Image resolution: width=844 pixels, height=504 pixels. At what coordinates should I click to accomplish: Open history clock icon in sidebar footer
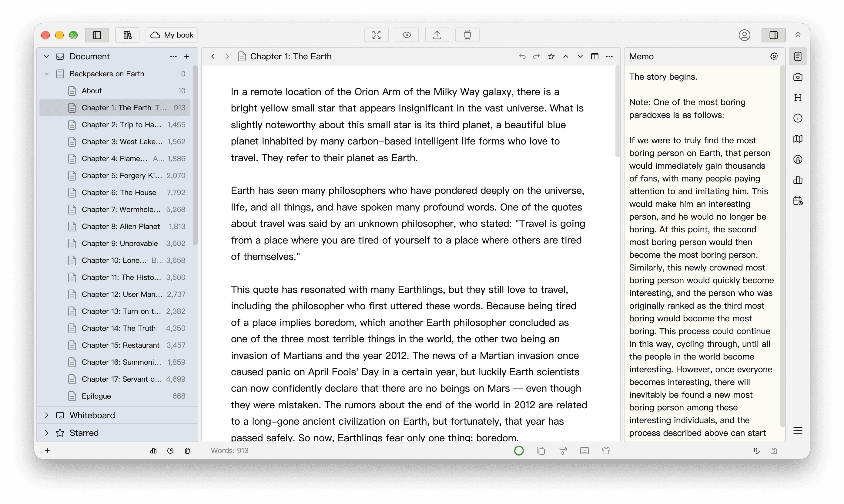170,450
